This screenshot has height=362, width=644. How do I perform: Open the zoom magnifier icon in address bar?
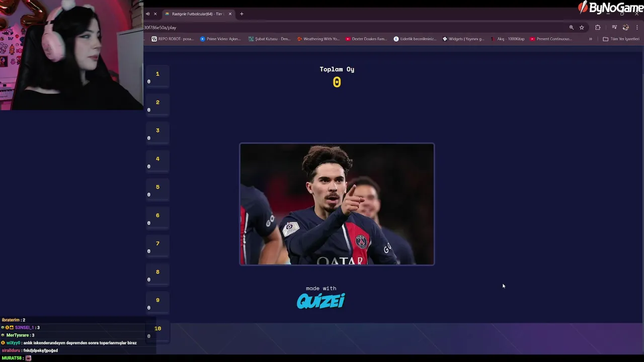point(571,28)
